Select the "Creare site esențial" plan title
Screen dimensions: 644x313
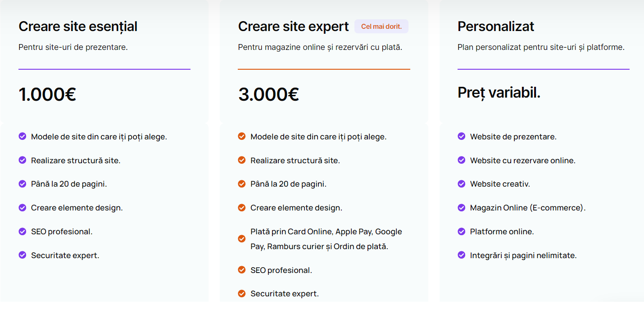coord(78,27)
